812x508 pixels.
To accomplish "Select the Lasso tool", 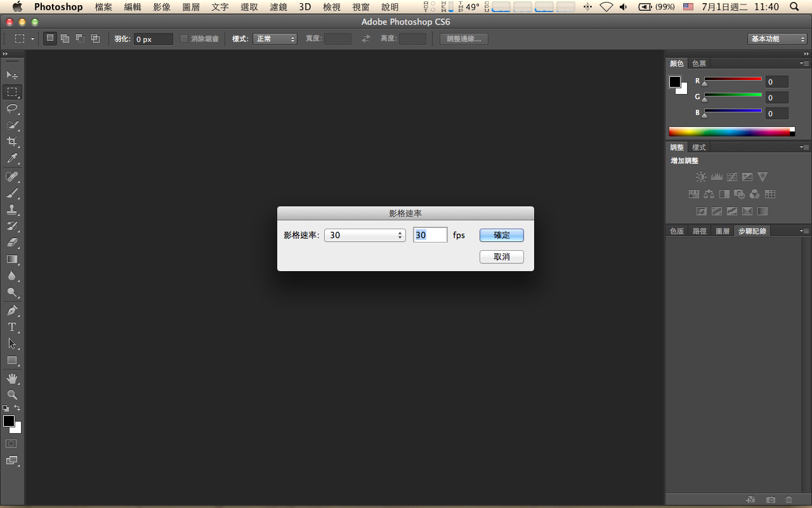I will click(12, 109).
